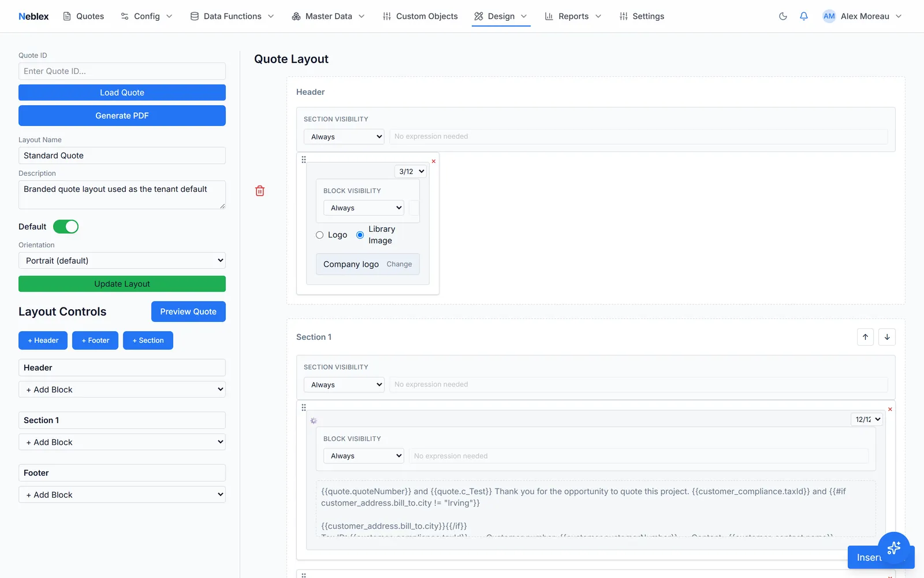Expand the Header Add Block dropdown
Screen dimensions: 924x578
(122, 390)
